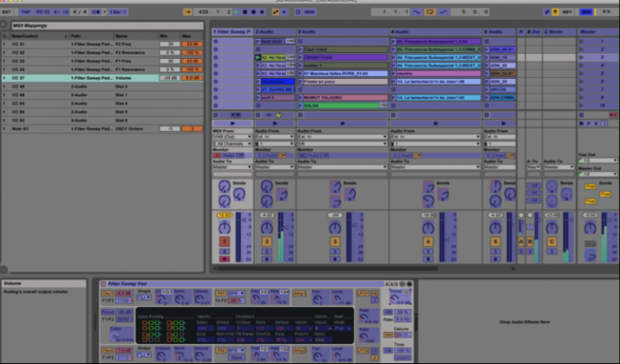Launch the electric clip in track 4
The height and width of the screenshot is (364, 620).
pyautogui.click(x=394, y=73)
